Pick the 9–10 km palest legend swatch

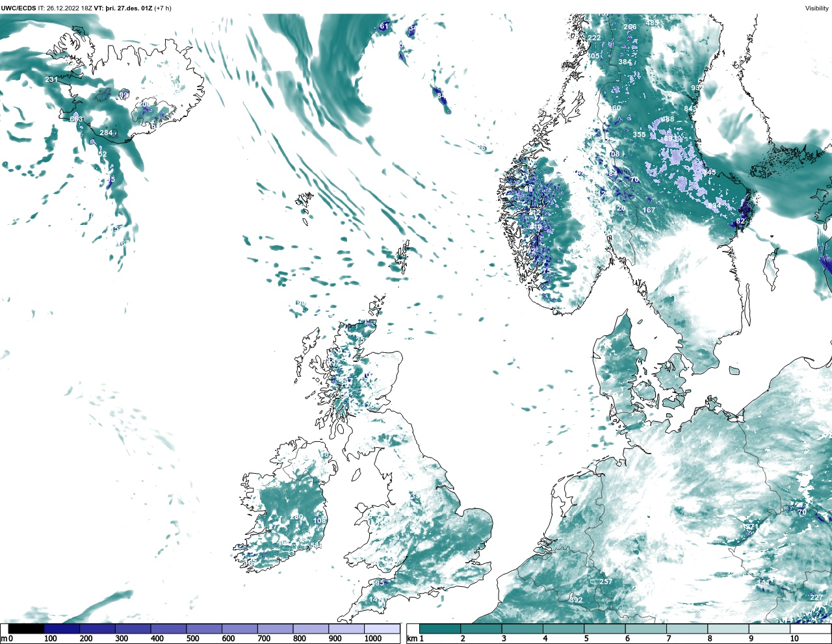click(x=770, y=628)
